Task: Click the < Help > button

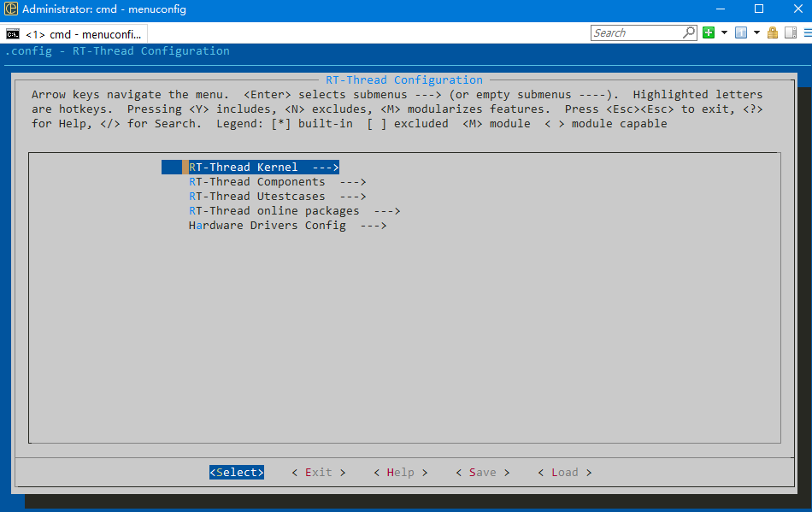Action: pyautogui.click(x=400, y=472)
